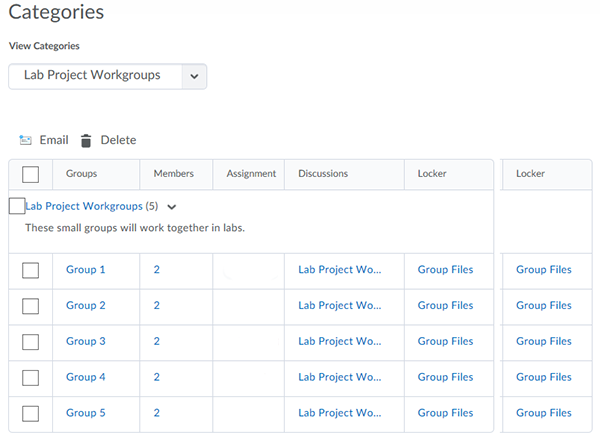Expand the Lab Project Workgroups chevron
This screenshot has height=438, width=600.
coord(172,207)
